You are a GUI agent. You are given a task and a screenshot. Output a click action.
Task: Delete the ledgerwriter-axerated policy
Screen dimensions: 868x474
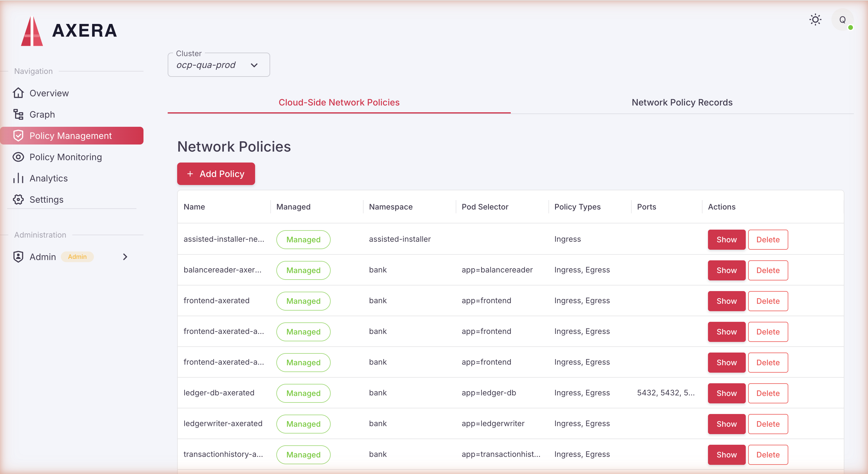(768, 424)
